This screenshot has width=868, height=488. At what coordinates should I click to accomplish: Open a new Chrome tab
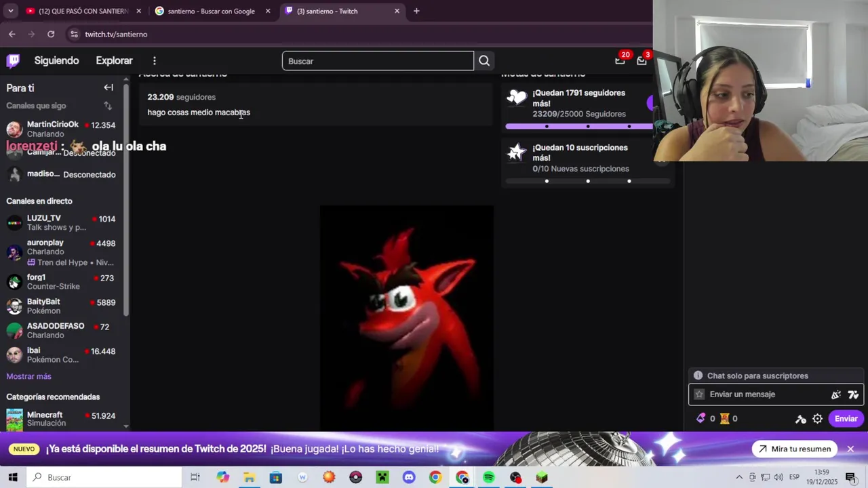[416, 11]
